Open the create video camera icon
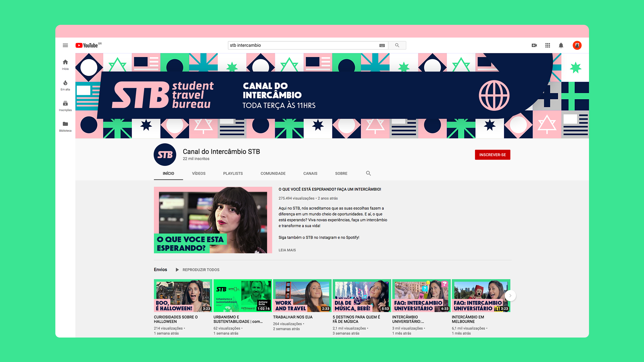The height and width of the screenshot is (362, 644). 534,45
